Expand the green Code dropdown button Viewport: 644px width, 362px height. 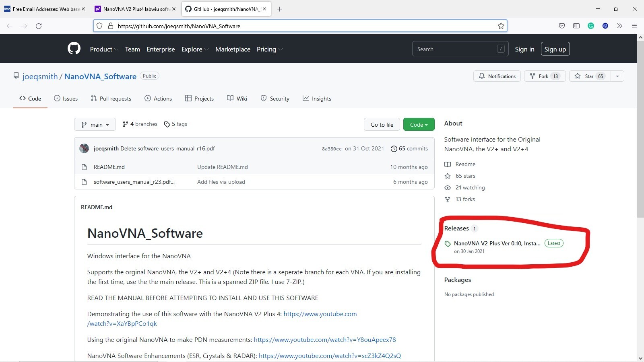point(419,125)
